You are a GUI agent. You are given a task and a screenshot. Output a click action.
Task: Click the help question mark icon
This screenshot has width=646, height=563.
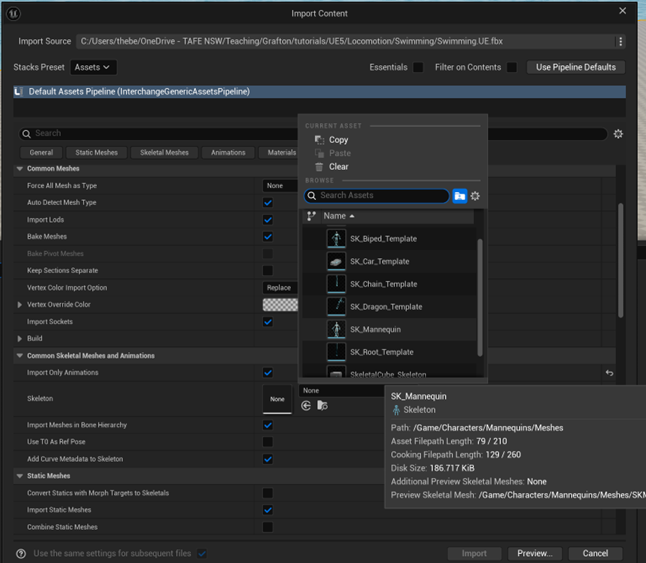(21, 553)
